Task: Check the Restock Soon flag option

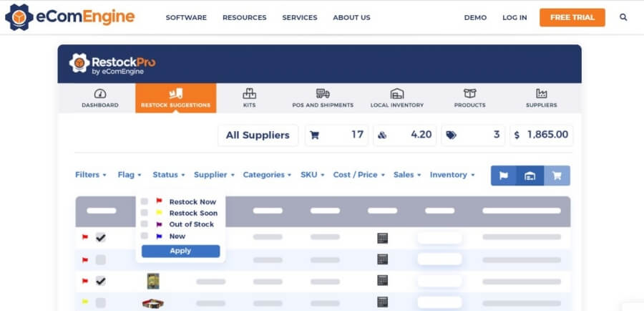Action: pyautogui.click(x=144, y=213)
